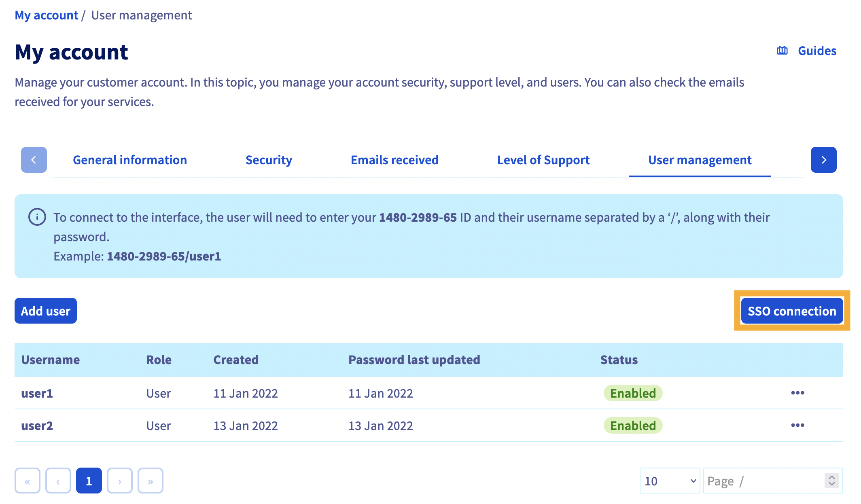Click the info icon in the banner
861x504 pixels.
[x=37, y=217]
